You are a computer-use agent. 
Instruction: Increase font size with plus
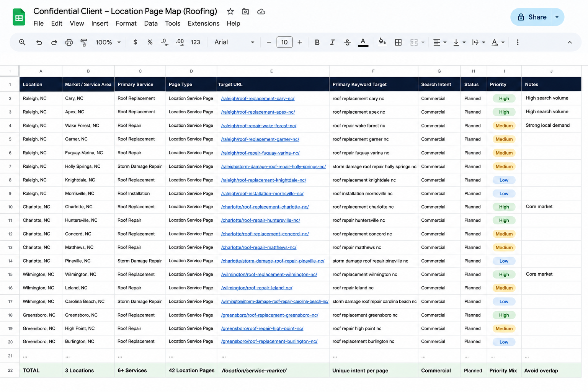pos(300,42)
